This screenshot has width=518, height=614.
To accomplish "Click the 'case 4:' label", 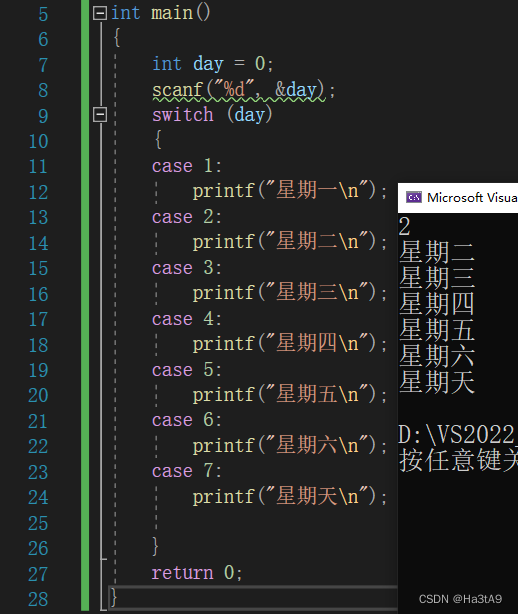I will point(187,319).
